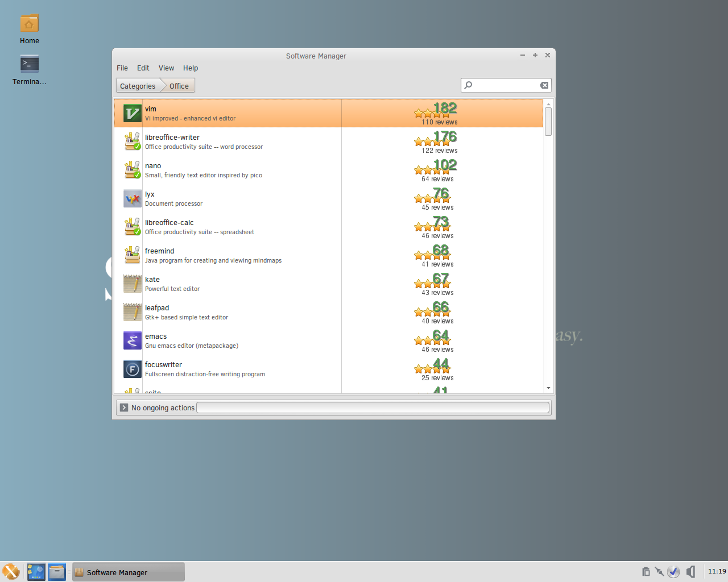Click the list scrollbar down arrow
The width and height of the screenshot is (728, 582).
(x=548, y=388)
